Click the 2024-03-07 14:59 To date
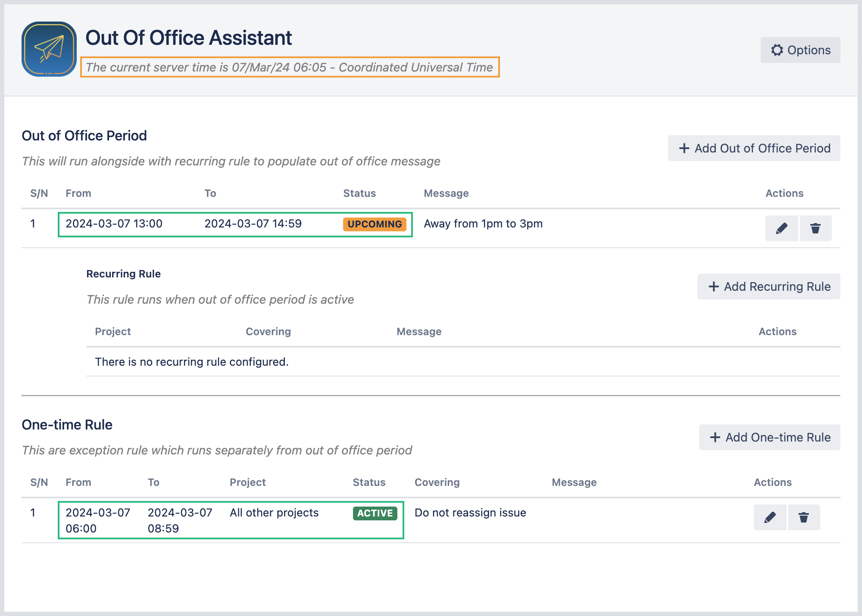This screenshot has height=616, width=862. click(x=253, y=224)
